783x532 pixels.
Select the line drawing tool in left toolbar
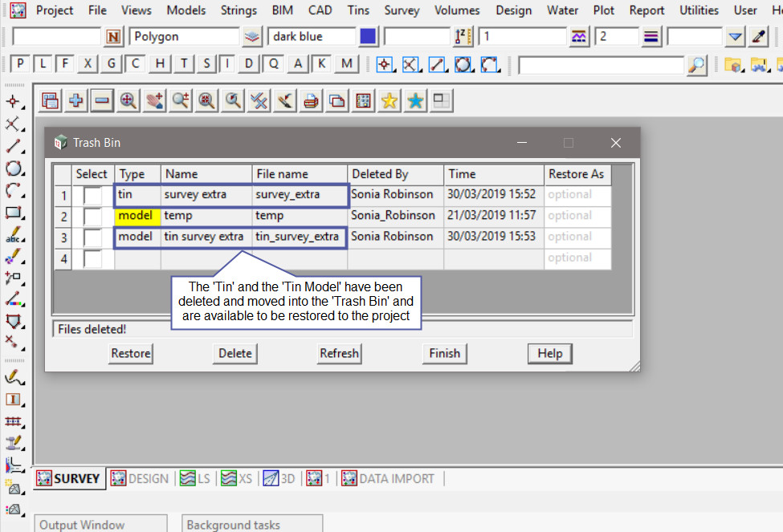pyautogui.click(x=14, y=147)
